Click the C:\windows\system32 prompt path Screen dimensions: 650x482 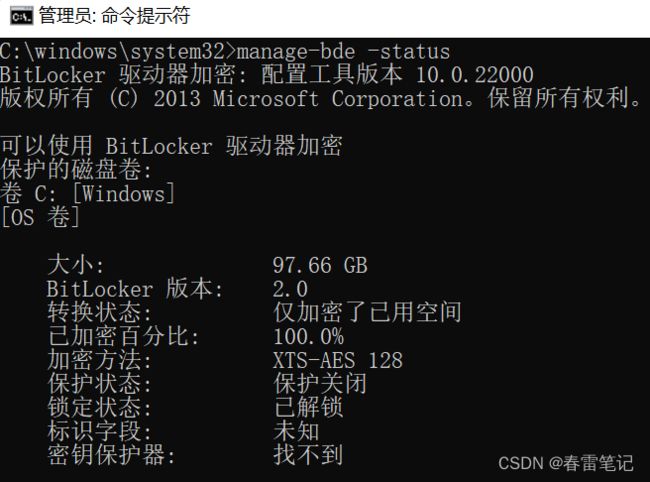pos(112,52)
